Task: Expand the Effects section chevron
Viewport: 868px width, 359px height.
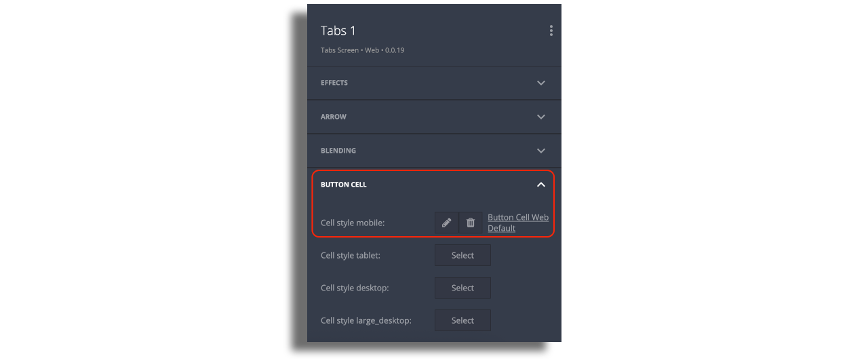Action: click(541, 83)
